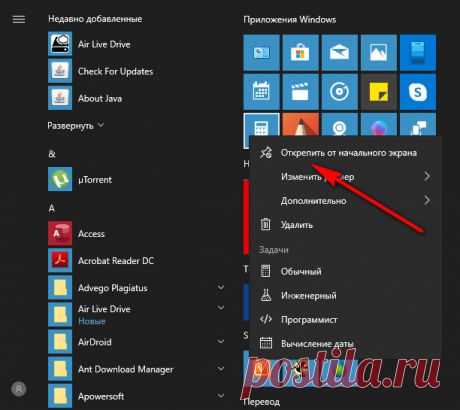The height and width of the screenshot is (410, 460).
Task: Open the Calculator tile
Action: tap(261, 125)
